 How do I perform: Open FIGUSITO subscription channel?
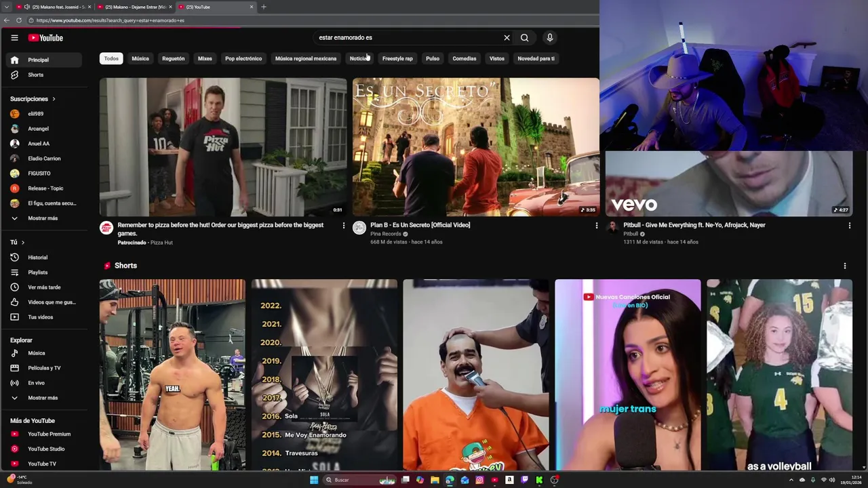pyautogui.click(x=44, y=174)
